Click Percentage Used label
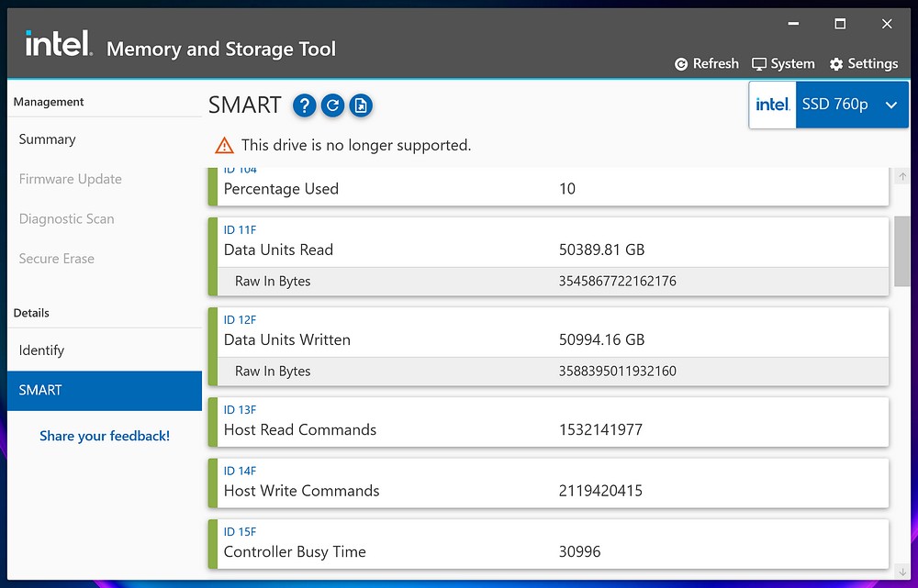Screen dimensions: 918x588 tap(281, 189)
